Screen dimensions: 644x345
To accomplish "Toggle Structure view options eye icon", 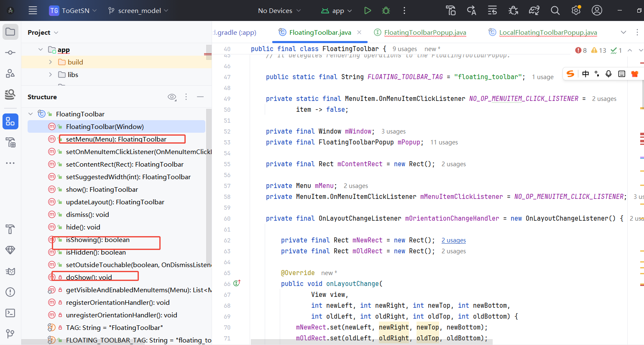I will tap(172, 97).
